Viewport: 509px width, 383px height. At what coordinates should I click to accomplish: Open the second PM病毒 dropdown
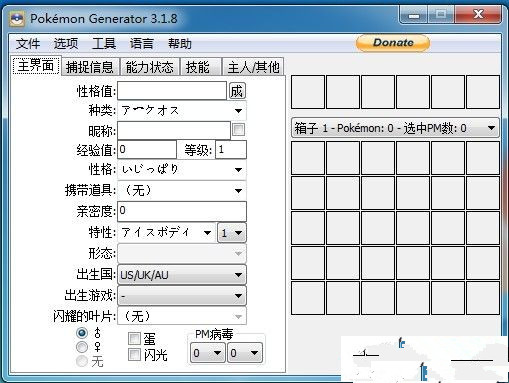(x=244, y=353)
